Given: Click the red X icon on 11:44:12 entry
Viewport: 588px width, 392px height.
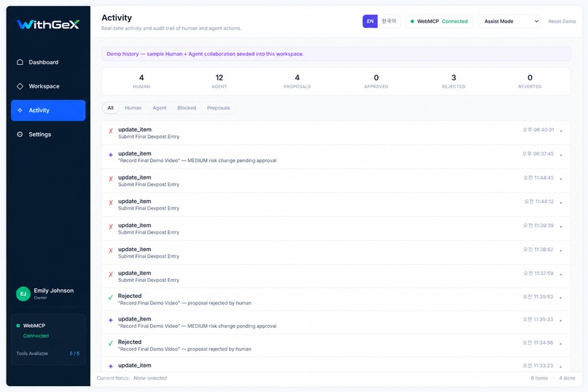Looking at the screenshot, I should [x=111, y=202].
